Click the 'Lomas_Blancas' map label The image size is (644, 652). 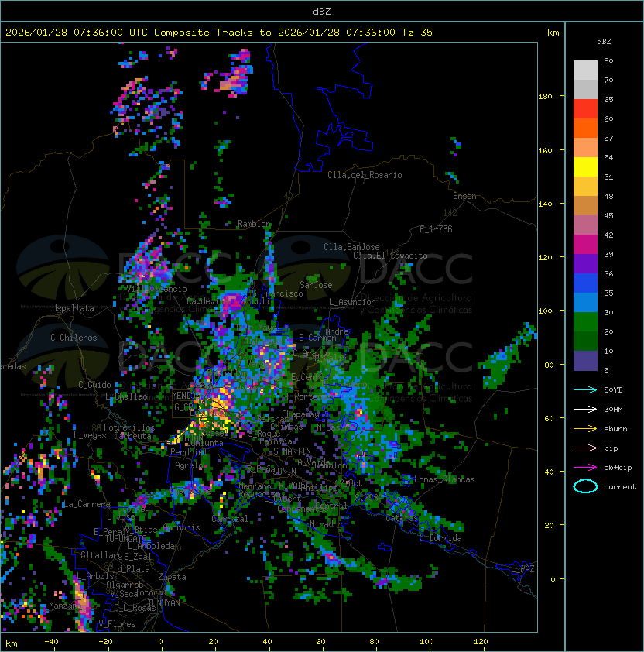(x=444, y=479)
